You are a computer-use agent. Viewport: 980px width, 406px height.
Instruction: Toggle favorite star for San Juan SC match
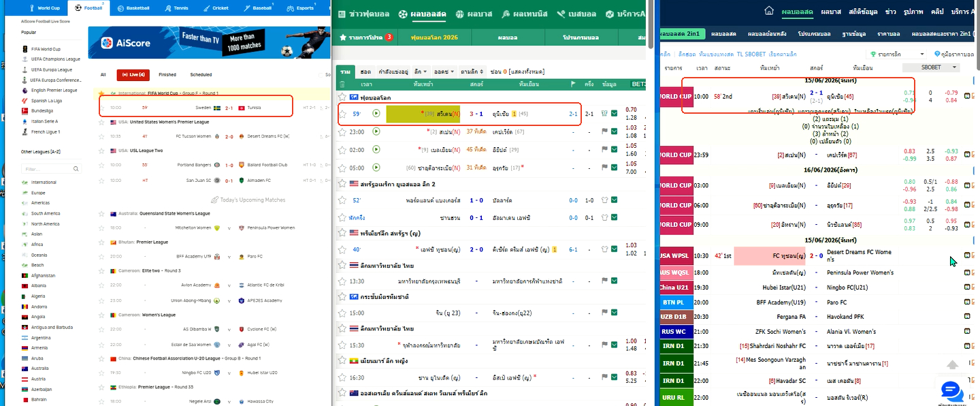[x=103, y=180]
